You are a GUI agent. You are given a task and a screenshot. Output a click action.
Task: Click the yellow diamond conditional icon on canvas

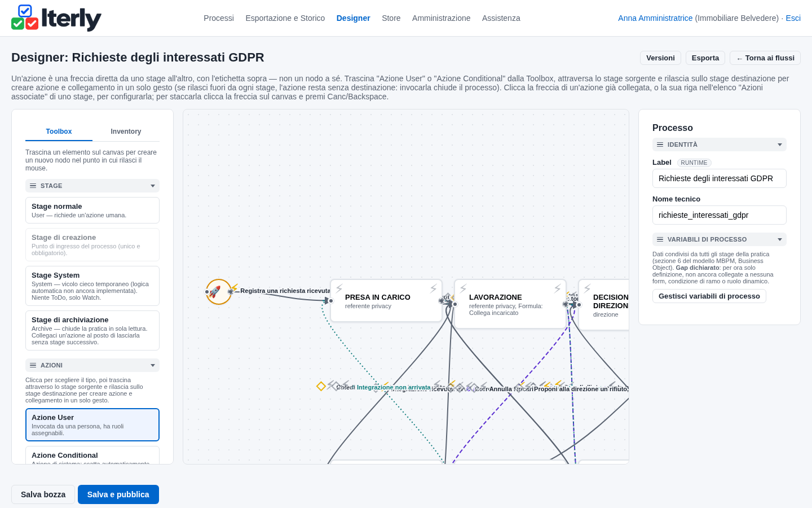(321, 386)
